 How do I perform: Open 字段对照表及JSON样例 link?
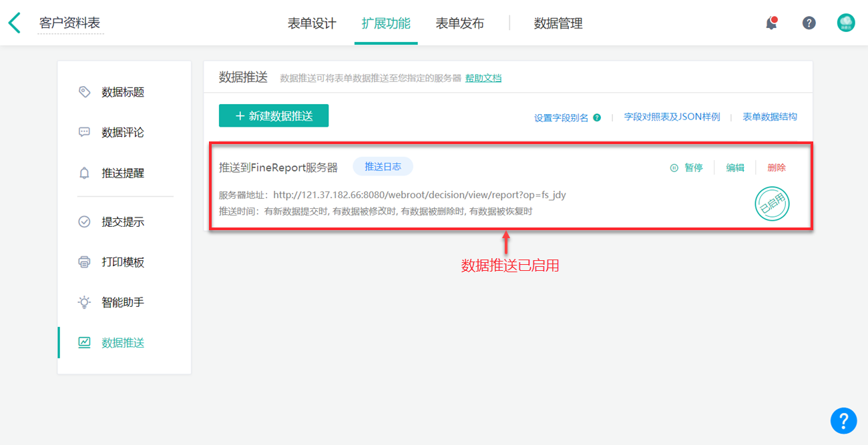pos(672,117)
